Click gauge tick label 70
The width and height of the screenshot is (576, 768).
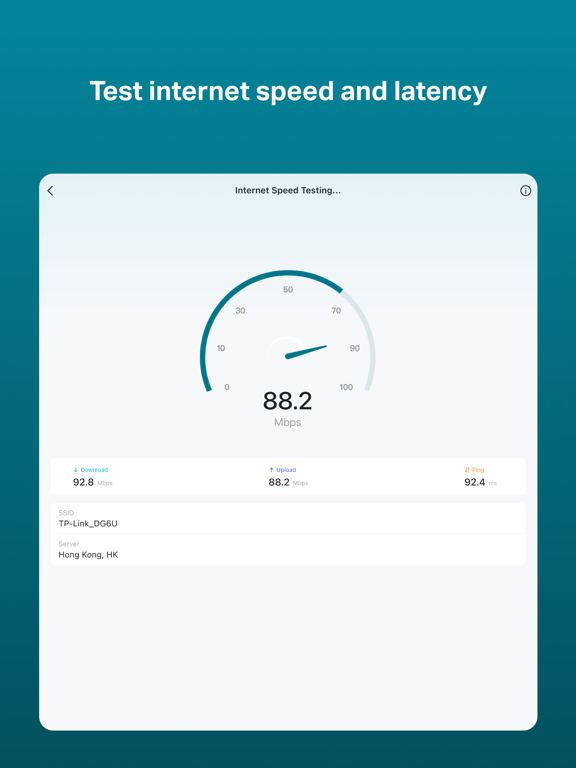click(x=336, y=311)
